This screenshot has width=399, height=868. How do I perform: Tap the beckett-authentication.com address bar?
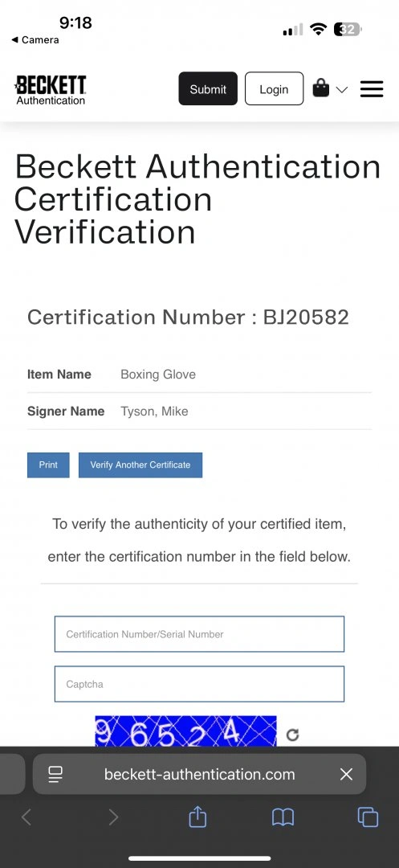click(199, 774)
